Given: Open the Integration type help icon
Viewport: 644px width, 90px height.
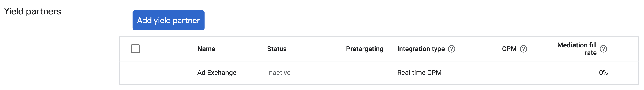Looking at the screenshot, I should click(x=451, y=49).
